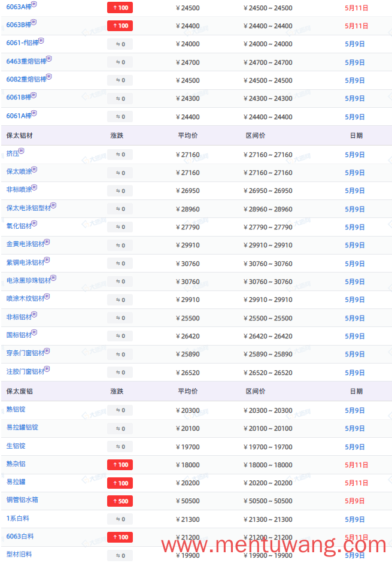Open the 6063白料 link
Image resolution: width=392 pixels, height=563 pixels.
point(20,536)
